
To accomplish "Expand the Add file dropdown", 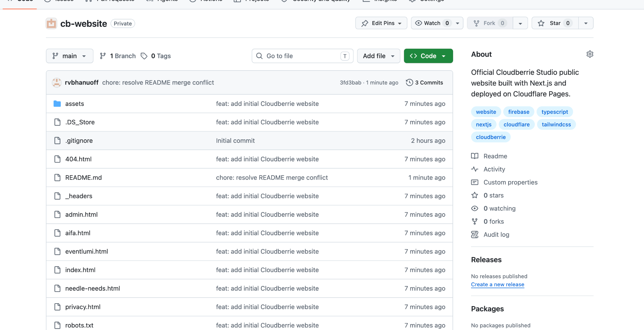I will point(379,56).
